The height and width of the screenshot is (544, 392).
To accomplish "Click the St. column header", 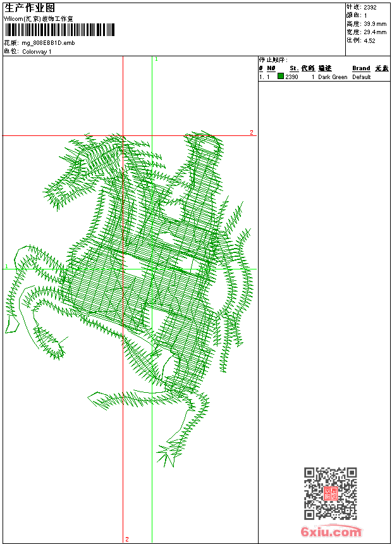I will point(294,68).
